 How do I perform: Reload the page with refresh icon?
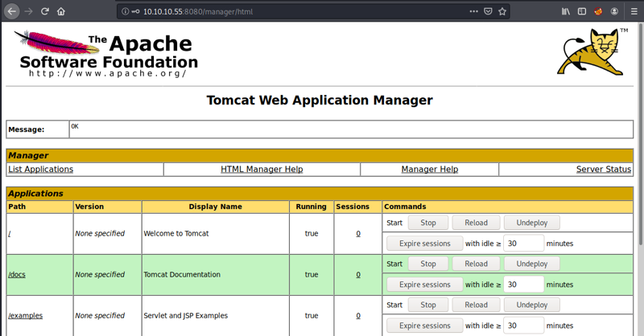pos(45,11)
